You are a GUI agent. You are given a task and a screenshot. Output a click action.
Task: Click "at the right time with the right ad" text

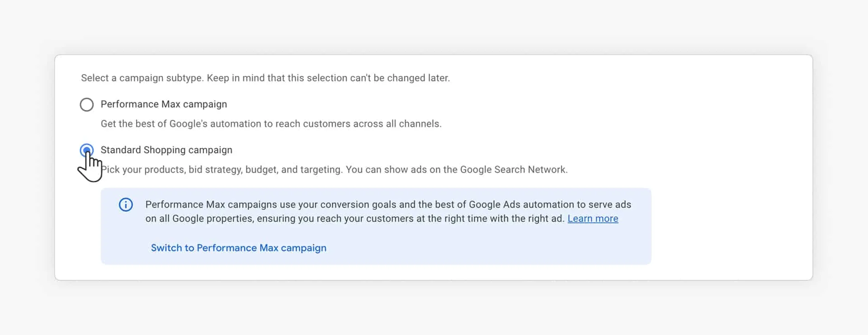pyautogui.click(x=496, y=219)
